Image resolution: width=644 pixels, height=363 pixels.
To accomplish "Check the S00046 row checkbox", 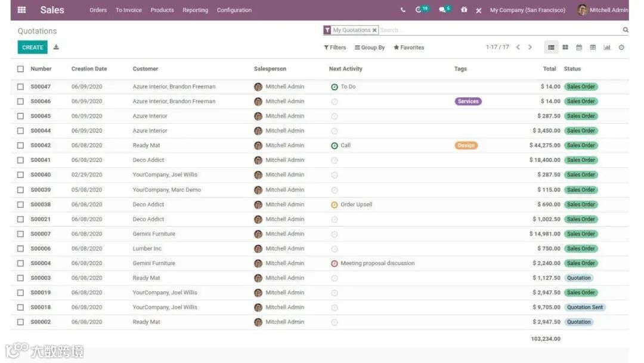I will click(x=20, y=101).
